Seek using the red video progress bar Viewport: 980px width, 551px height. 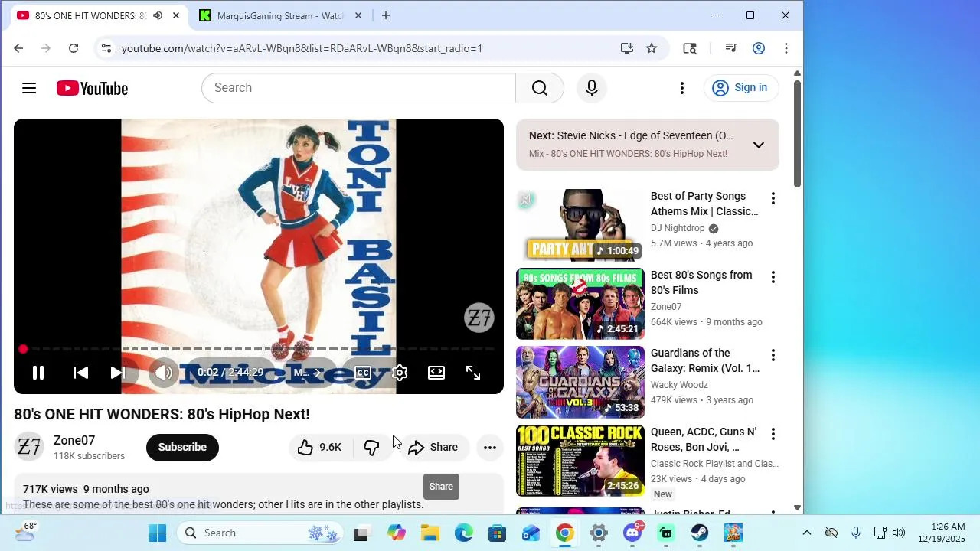click(x=259, y=349)
